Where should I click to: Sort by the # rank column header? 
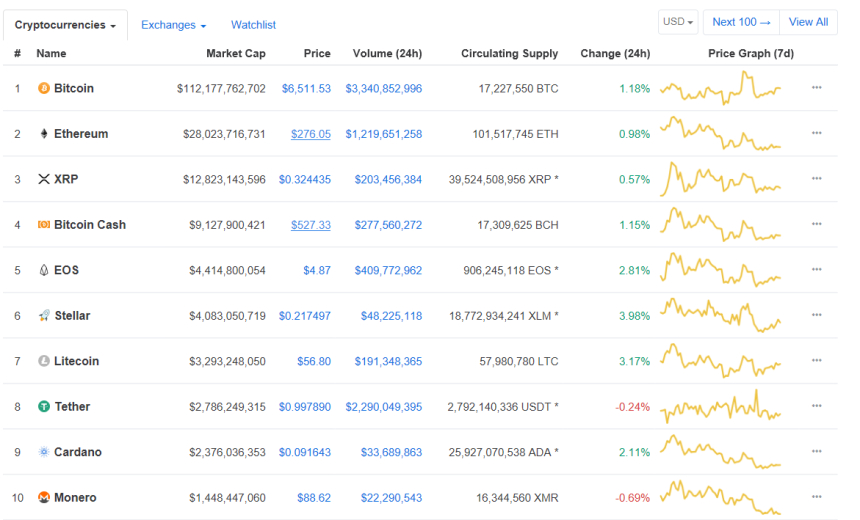click(18, 54)
